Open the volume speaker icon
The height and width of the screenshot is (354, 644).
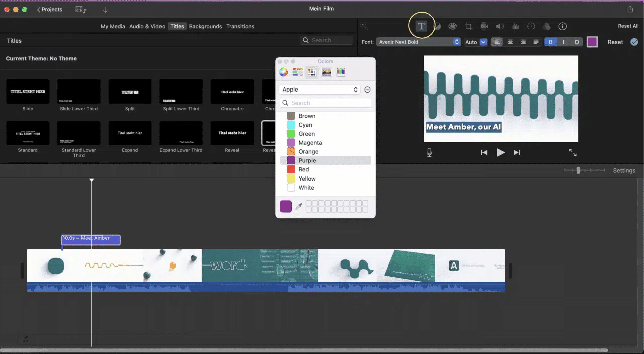pyautogui.click(x=500, y=26)
